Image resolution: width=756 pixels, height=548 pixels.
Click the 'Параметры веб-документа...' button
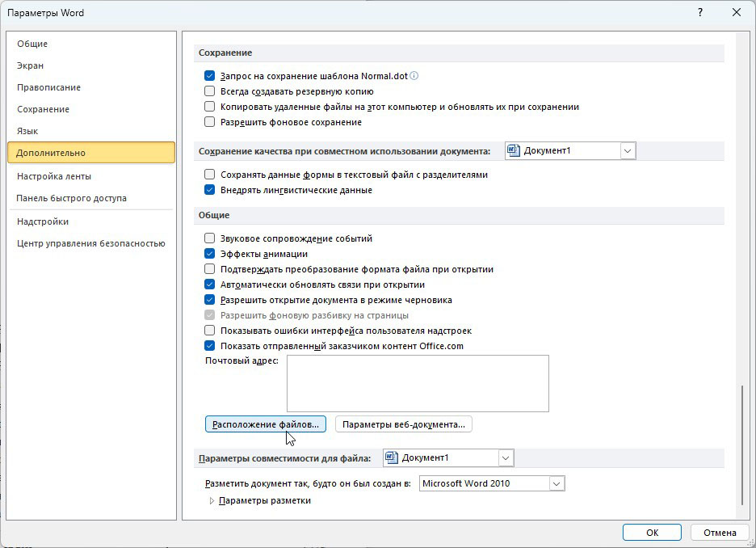(403, 424)
